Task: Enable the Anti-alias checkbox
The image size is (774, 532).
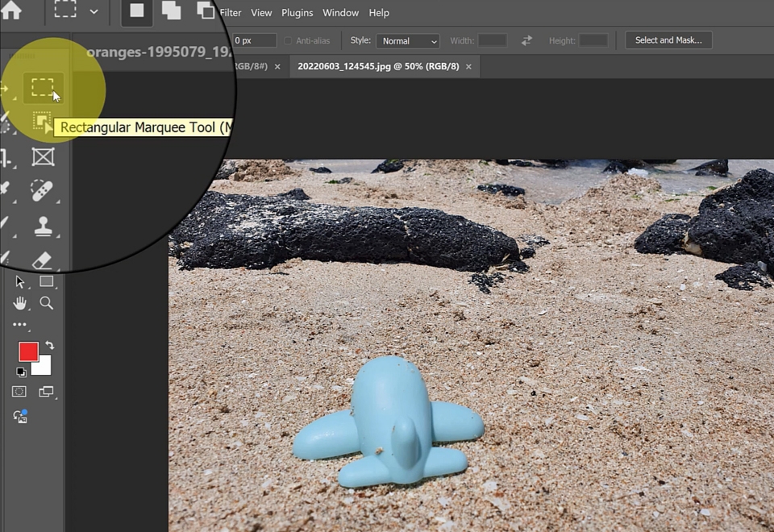Action: click(288, 41)
